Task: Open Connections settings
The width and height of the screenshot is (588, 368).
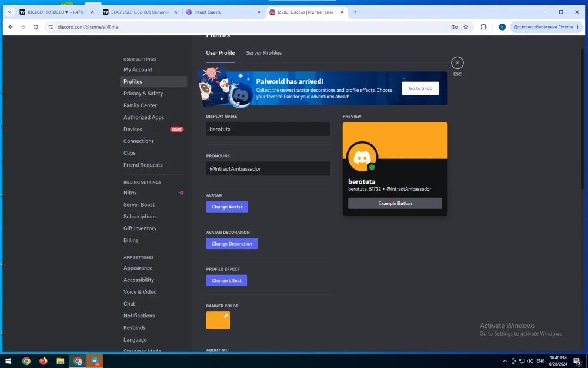Action: (x=153, y=141)
